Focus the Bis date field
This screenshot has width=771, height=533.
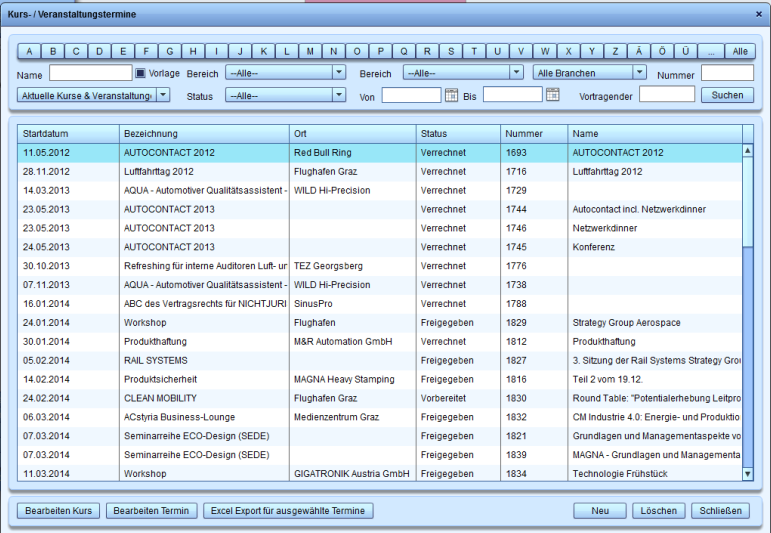[x=513, y=95]
